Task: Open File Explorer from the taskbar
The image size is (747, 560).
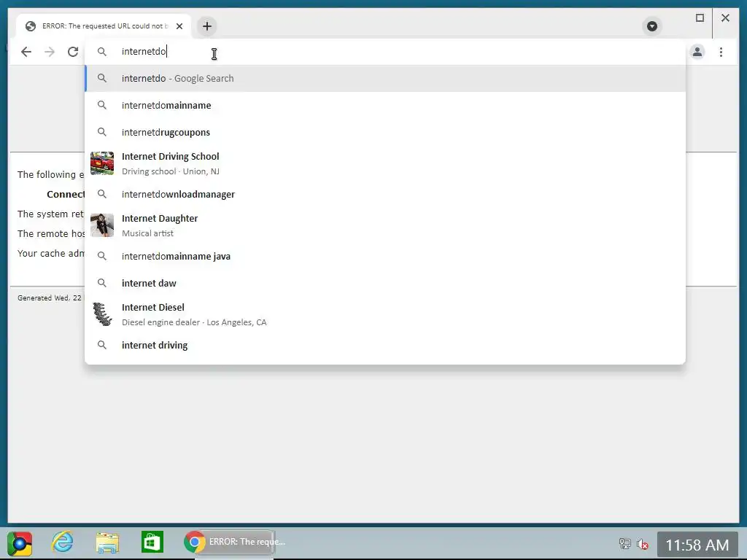Action: [x=107, y=542]
